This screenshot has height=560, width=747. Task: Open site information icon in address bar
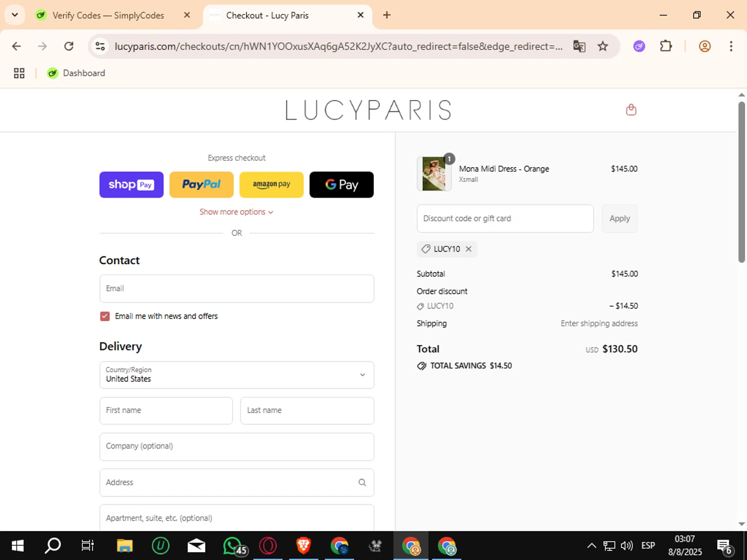[100, 46]
